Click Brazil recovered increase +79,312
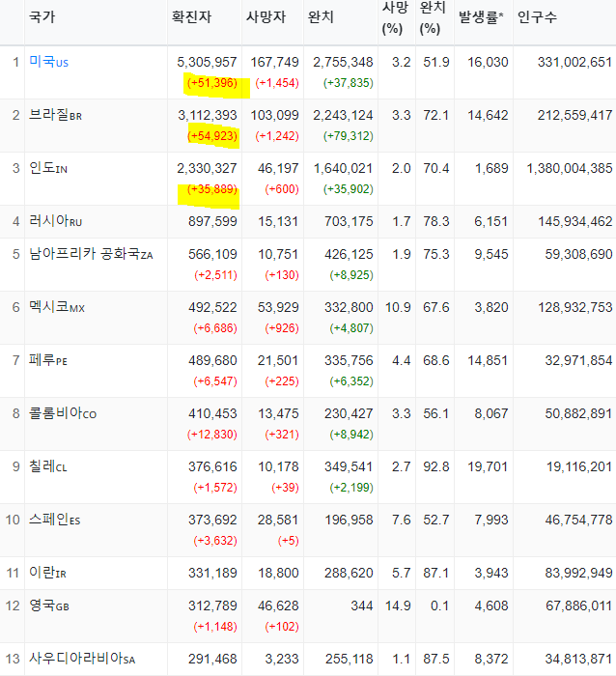This screenshot has height=676, width=616. [349, 136]
